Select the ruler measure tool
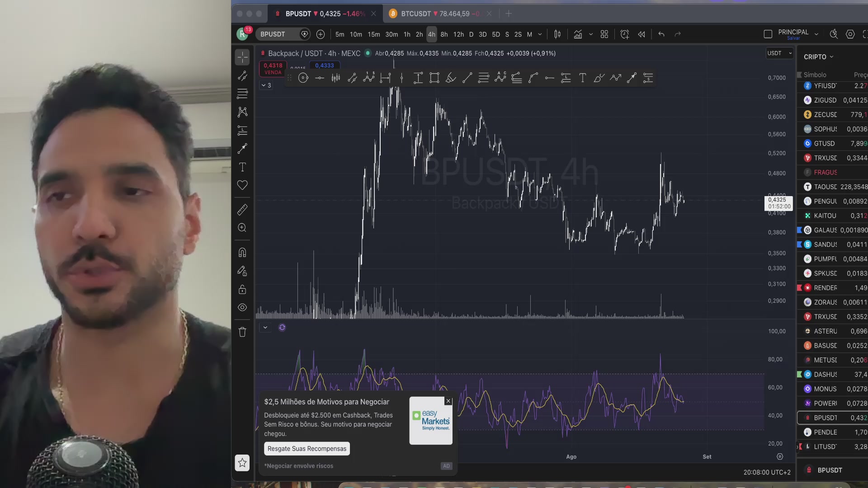 click(242, 210)
